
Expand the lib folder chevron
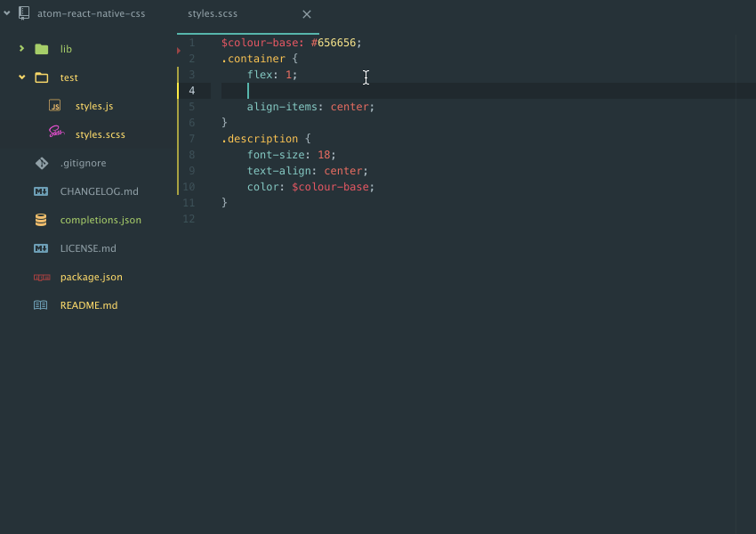click(x=21, y=48)
